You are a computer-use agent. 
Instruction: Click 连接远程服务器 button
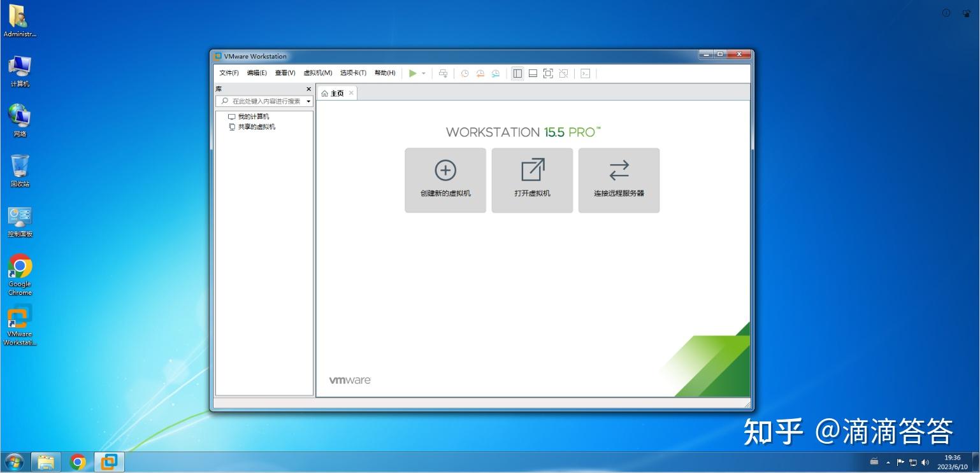click(x=618, y=180)
